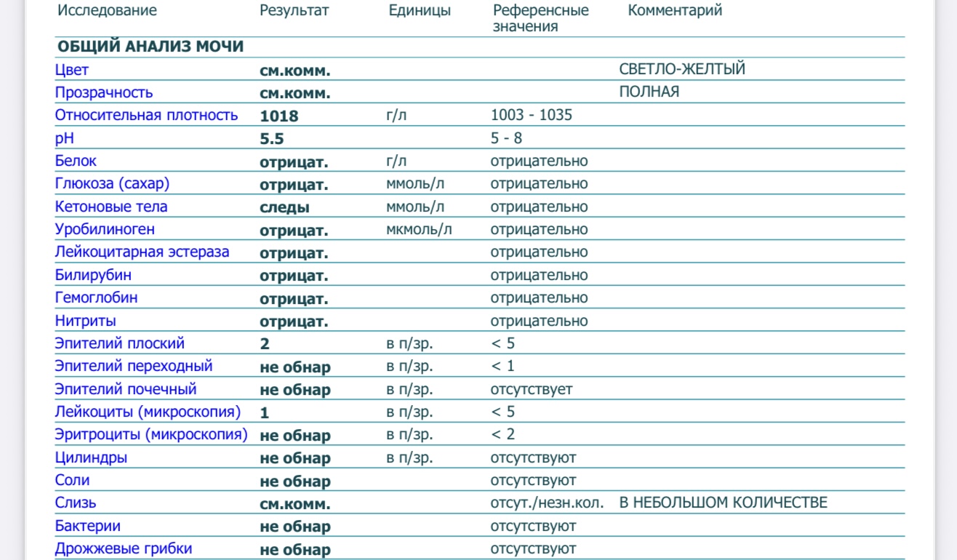The height and width of the screenshot is (560, 957).
Task: Select the 'Гемоглобин' test link
Action: coord(96,297)
